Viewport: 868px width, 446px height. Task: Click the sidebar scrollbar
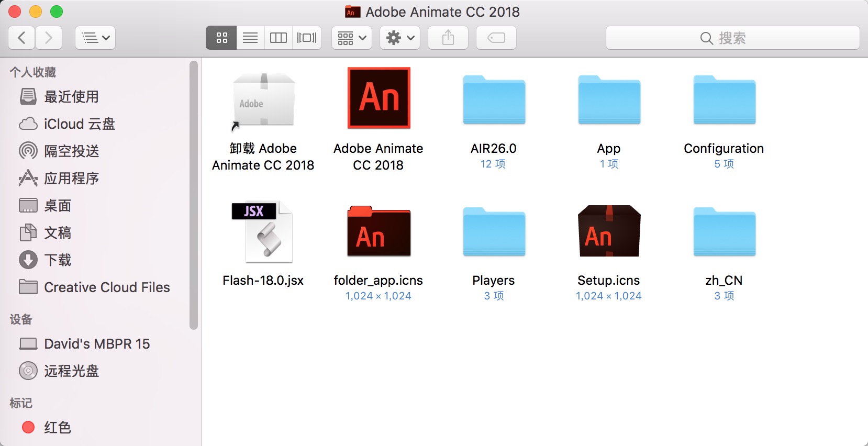[x=194, y=195]
